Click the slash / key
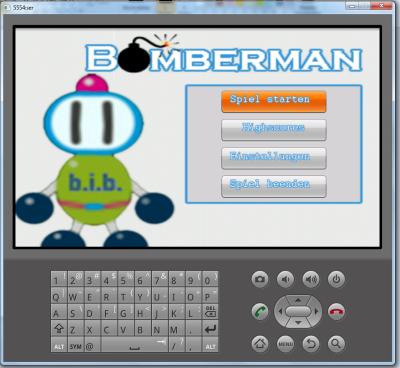Viewport: 400px width, 368px height. [x=177, y=346]
